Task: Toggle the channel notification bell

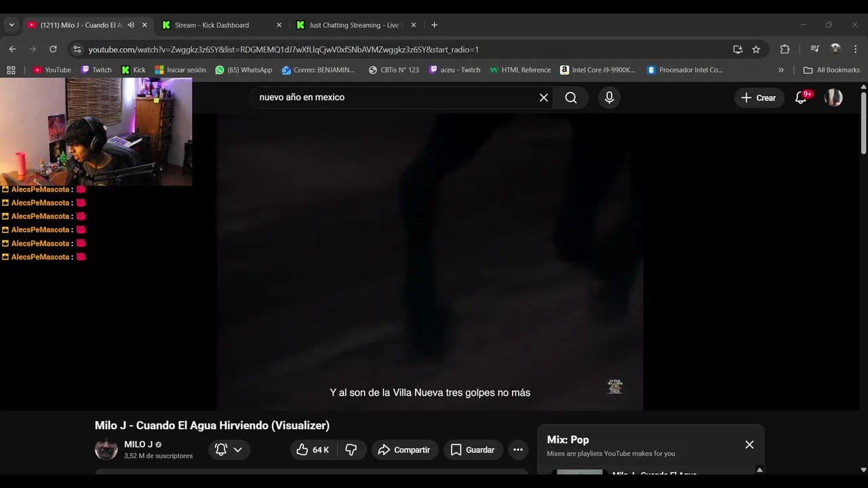Action: pyautogui.click(x=221, y=449)
